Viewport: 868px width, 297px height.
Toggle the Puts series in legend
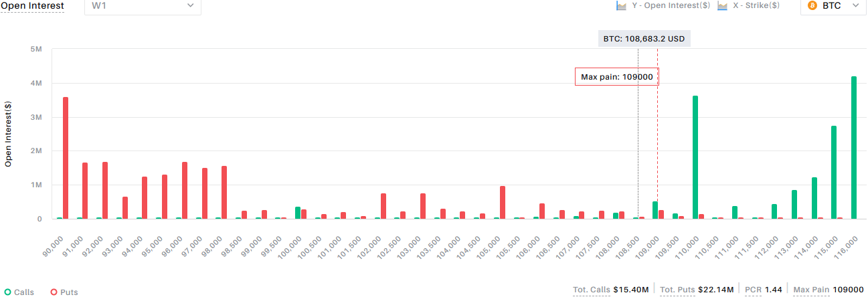(x=64, y=292)
